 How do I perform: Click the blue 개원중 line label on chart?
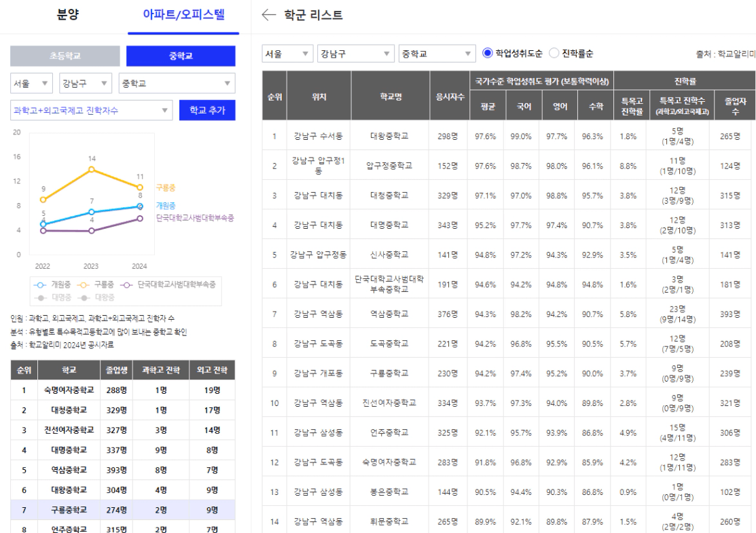coord(165,205)
